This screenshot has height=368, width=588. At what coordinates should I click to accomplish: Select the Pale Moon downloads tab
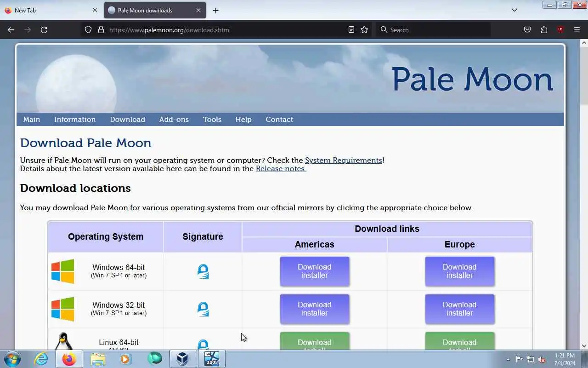pyautogui.click(x=155, y=10)
